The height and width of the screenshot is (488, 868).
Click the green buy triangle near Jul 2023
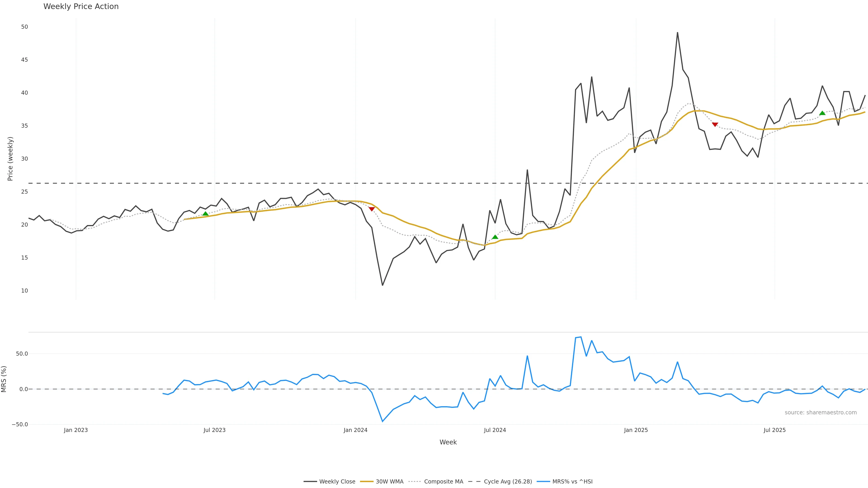point(205,214)
